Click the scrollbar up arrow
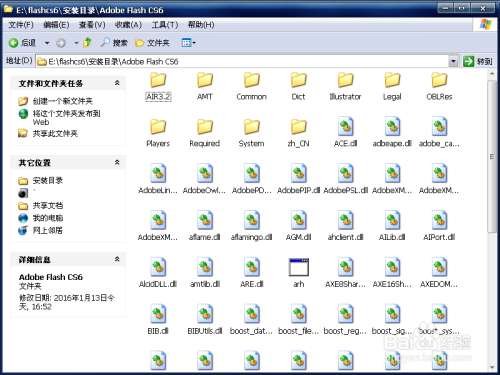500x375 pixels. point(492,74)
